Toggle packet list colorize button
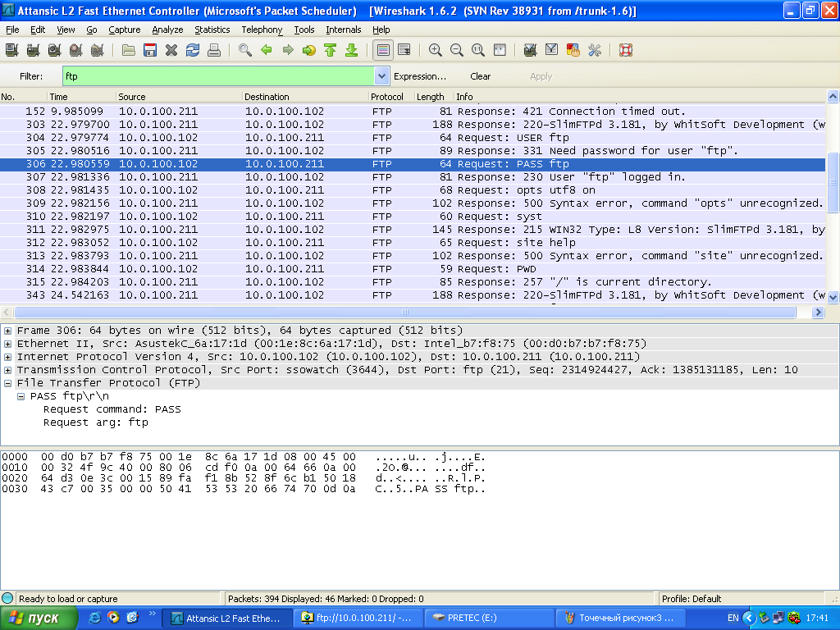 click(383, 50)
